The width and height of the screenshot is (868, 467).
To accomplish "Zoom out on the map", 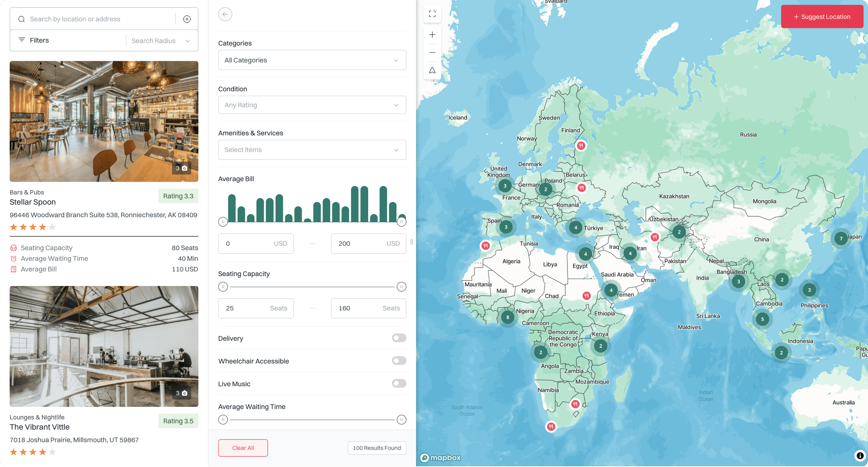I will click(x=432, y=52).
